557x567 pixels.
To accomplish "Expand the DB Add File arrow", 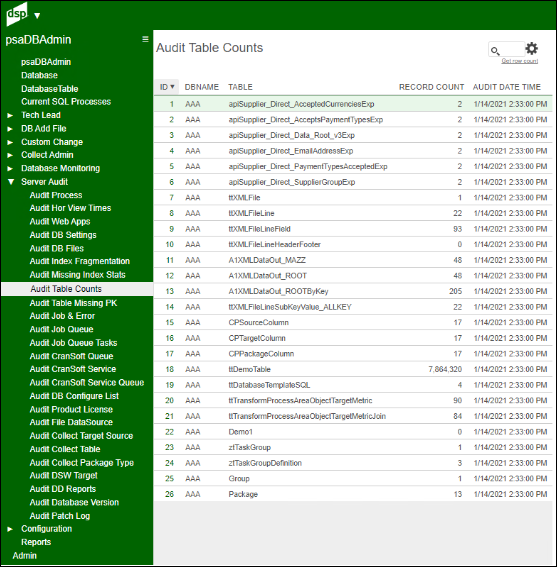I will [10, 129].
